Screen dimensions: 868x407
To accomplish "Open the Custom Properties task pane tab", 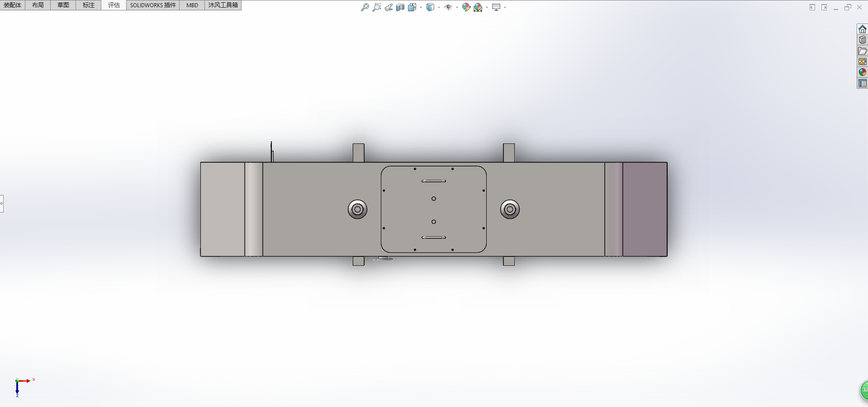I will click(863, 83).
